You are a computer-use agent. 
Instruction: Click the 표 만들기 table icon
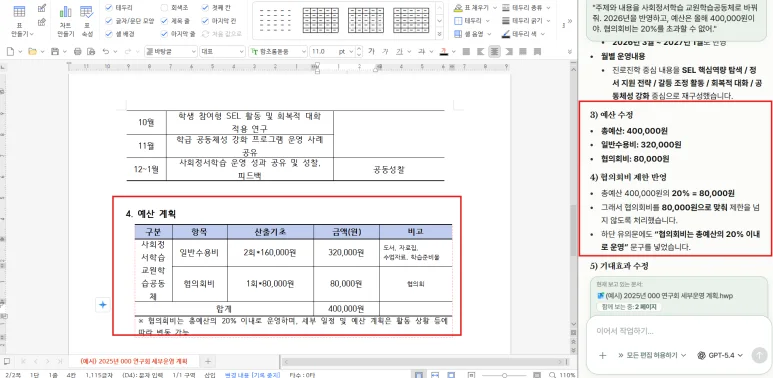click(x=20, y=12)
